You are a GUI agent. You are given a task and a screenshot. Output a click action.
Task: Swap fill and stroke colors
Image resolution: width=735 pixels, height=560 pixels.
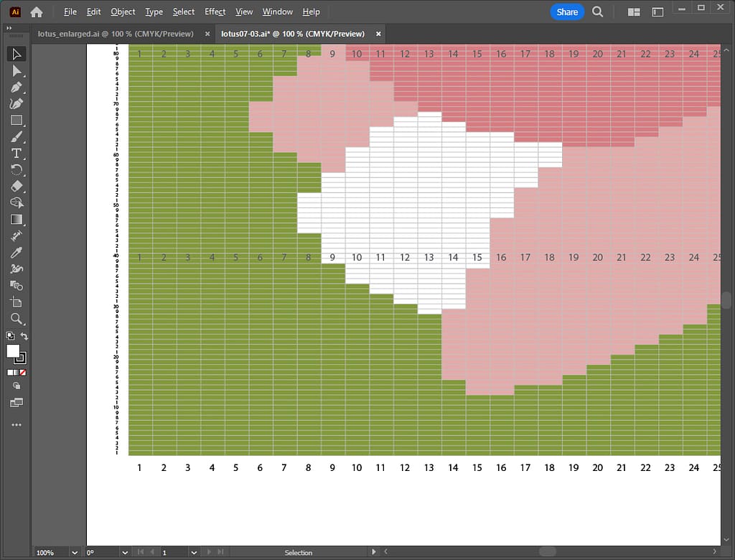(24, 336)
